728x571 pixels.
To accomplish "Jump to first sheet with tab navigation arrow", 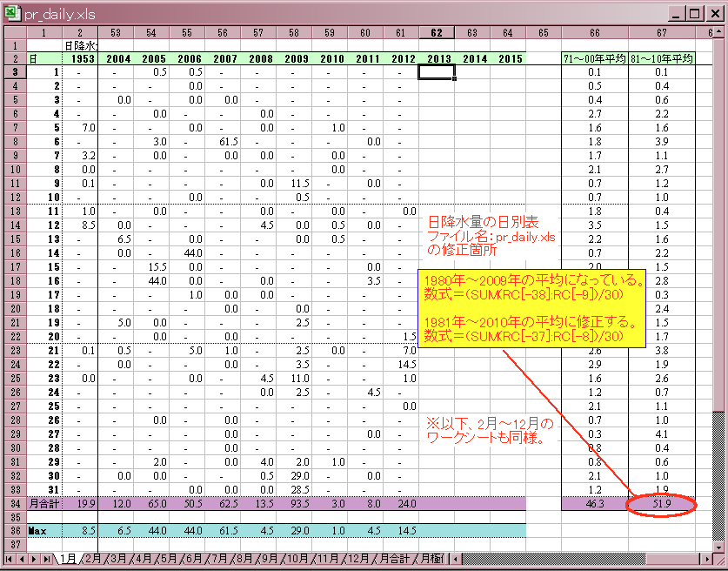I will (9, 559).
